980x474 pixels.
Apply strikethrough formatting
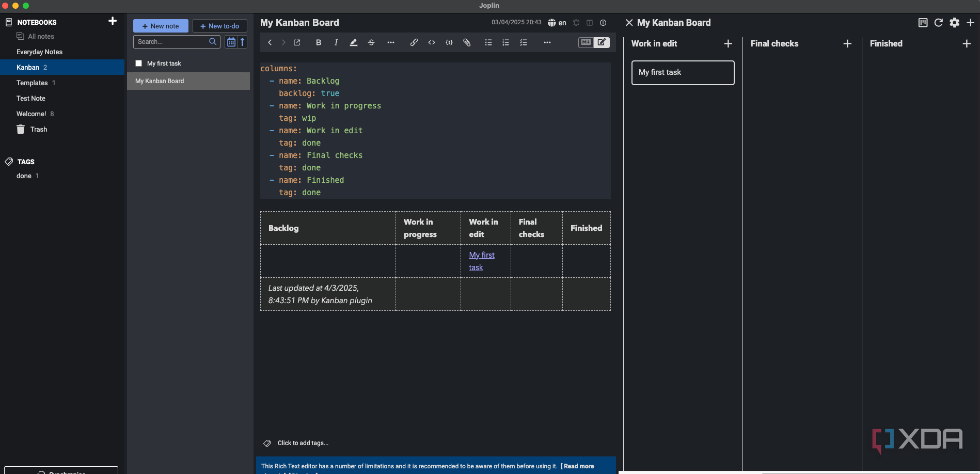coord(371,43)
